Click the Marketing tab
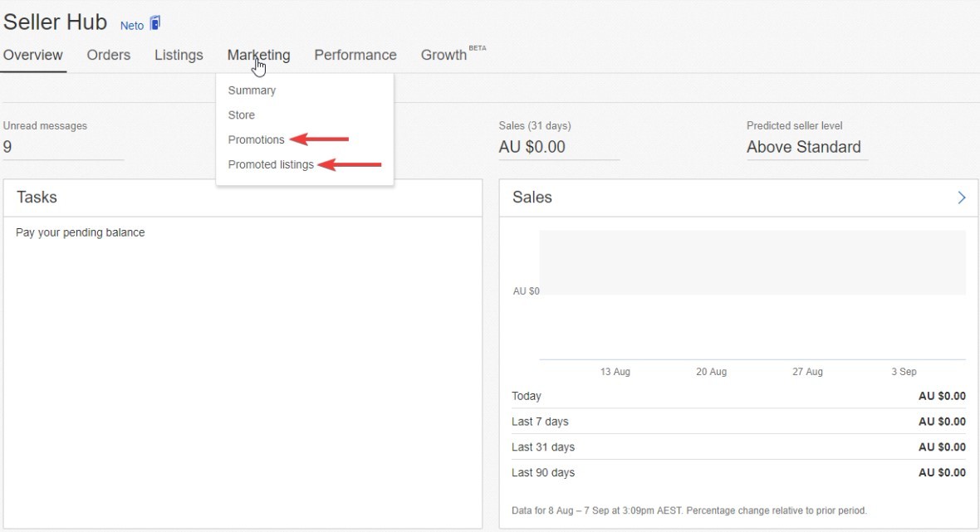This screenshot has width=980, height=532. (x=258, y=56)
